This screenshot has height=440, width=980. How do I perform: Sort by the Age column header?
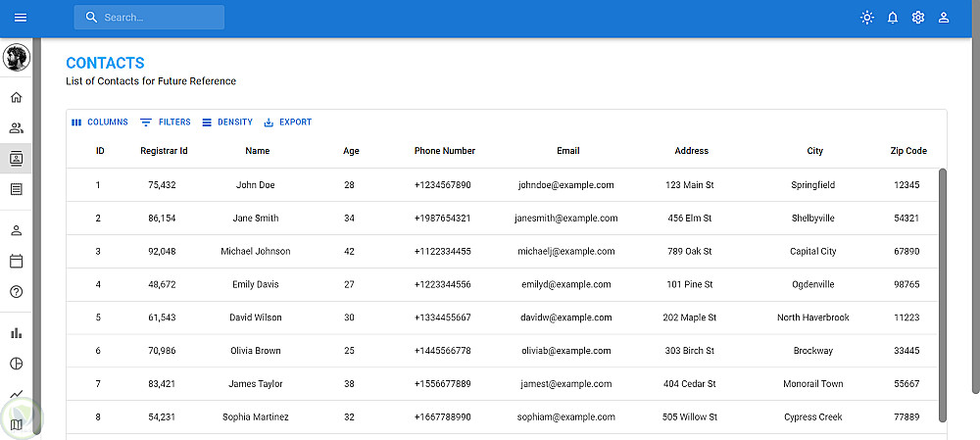[x=351, y=151]
